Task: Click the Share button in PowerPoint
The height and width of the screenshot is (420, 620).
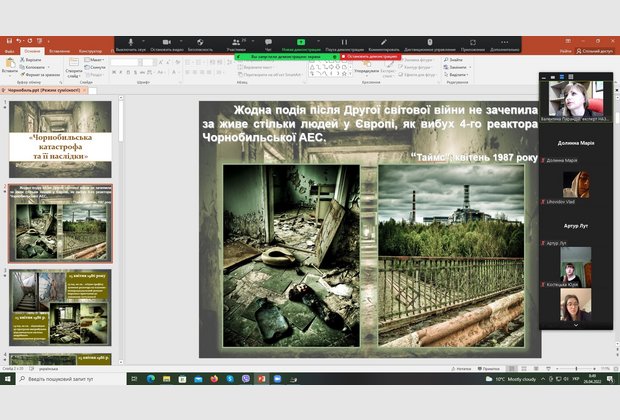Action: [597, 50]
